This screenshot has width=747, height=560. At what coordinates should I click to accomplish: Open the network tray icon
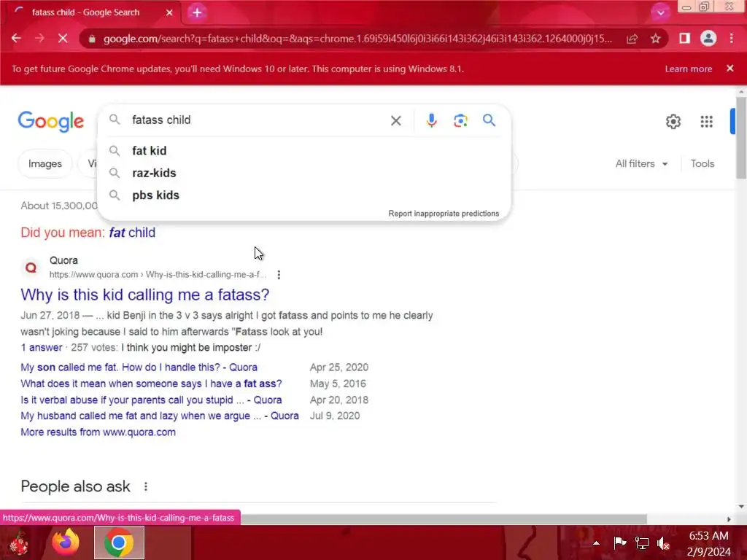(642, 542)
